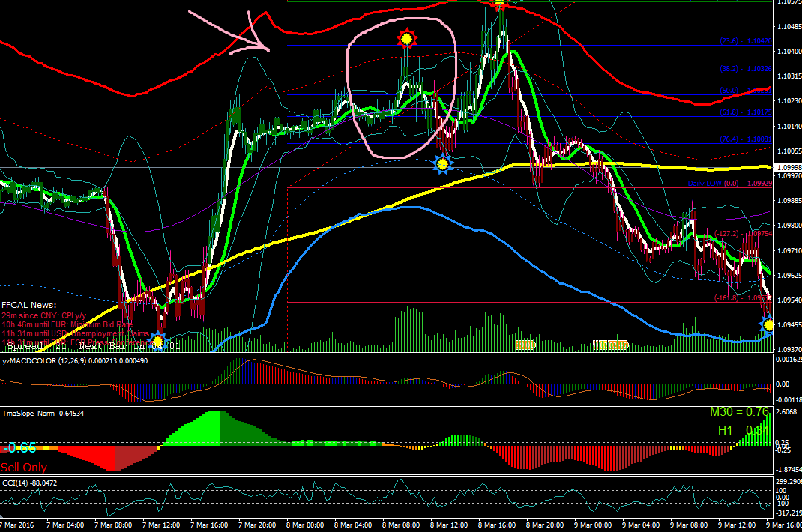Click the 7 Mar 20:00 time label
The height and width of the screenshot is (532, 802).
point(257,525)
